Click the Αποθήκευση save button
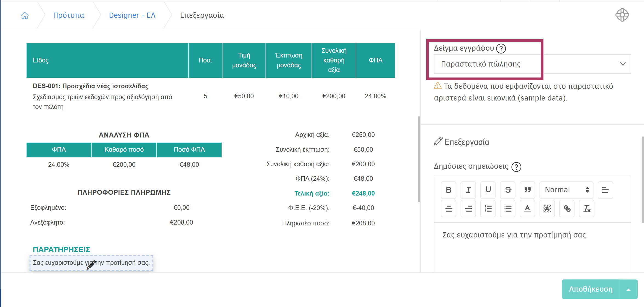This screenshot has height=307, width=644. click(x=591, y=289)
